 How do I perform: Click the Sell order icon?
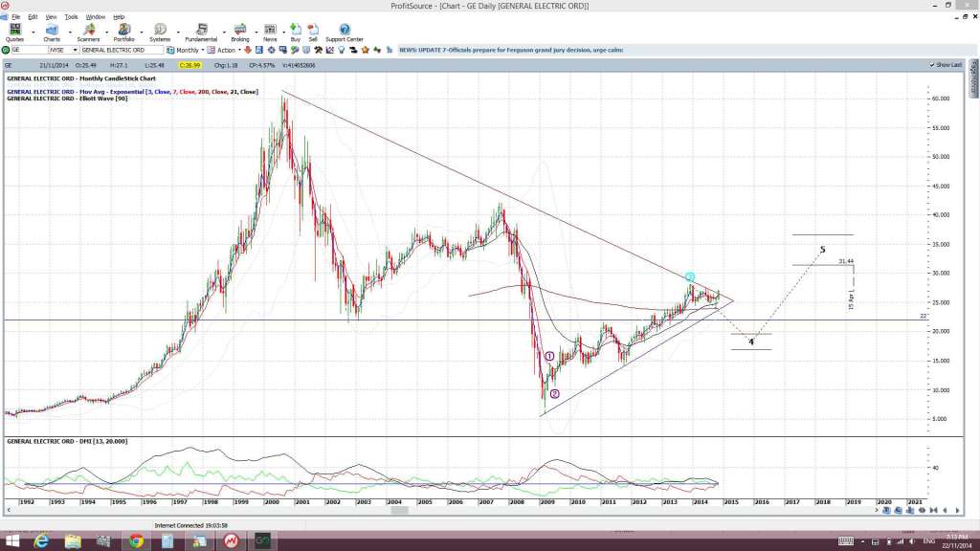[x=313, y=33]
